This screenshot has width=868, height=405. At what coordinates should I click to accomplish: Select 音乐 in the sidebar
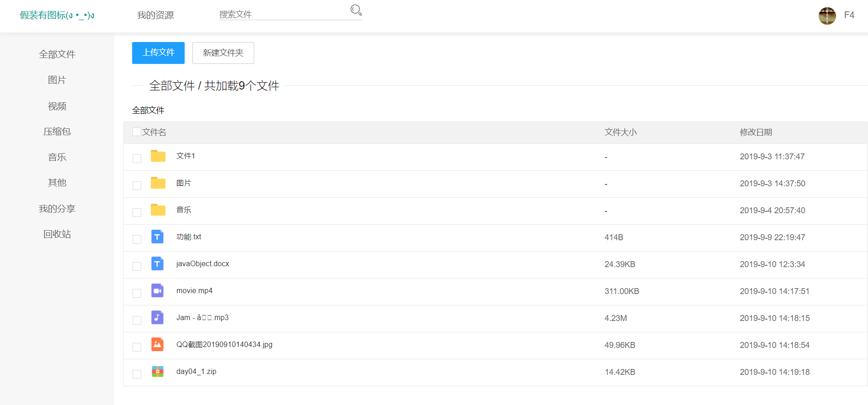coord(57,157)
